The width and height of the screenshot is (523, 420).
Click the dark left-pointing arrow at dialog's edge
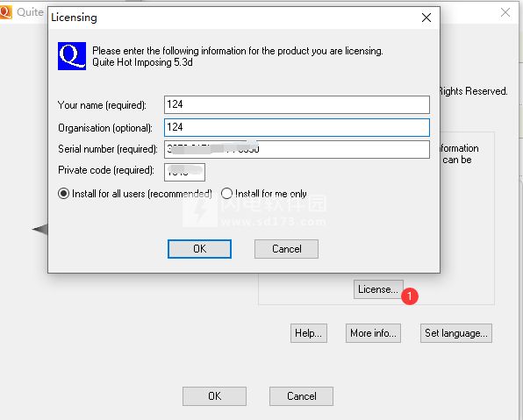pos(40,229)
